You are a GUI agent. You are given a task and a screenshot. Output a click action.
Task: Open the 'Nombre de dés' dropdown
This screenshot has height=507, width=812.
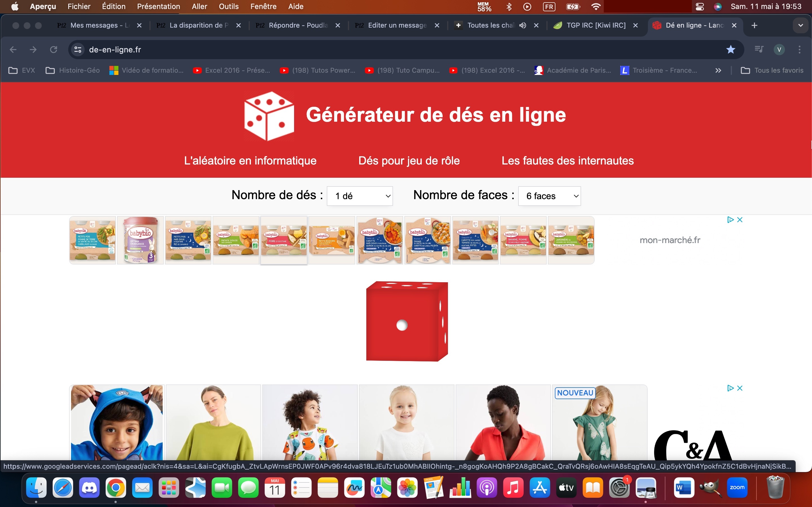(x=360, y=196)
